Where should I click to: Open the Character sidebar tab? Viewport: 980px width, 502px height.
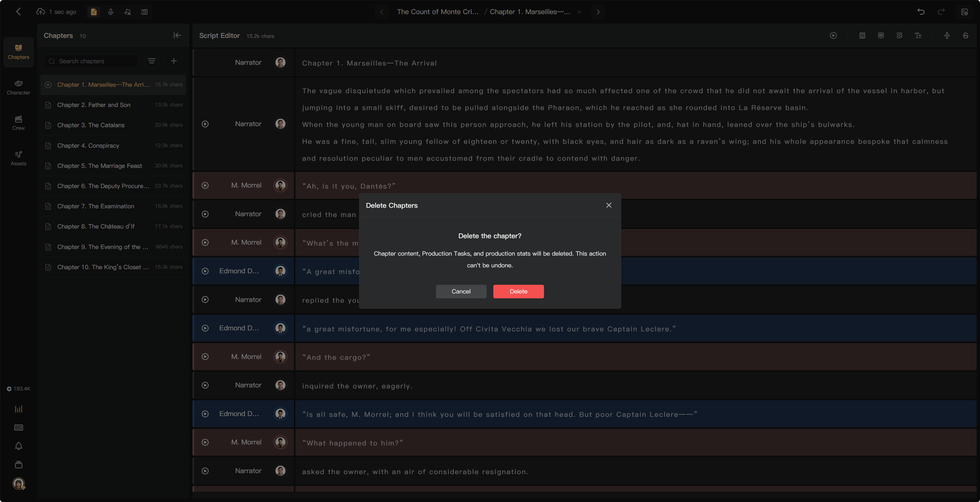pos(18,88)
